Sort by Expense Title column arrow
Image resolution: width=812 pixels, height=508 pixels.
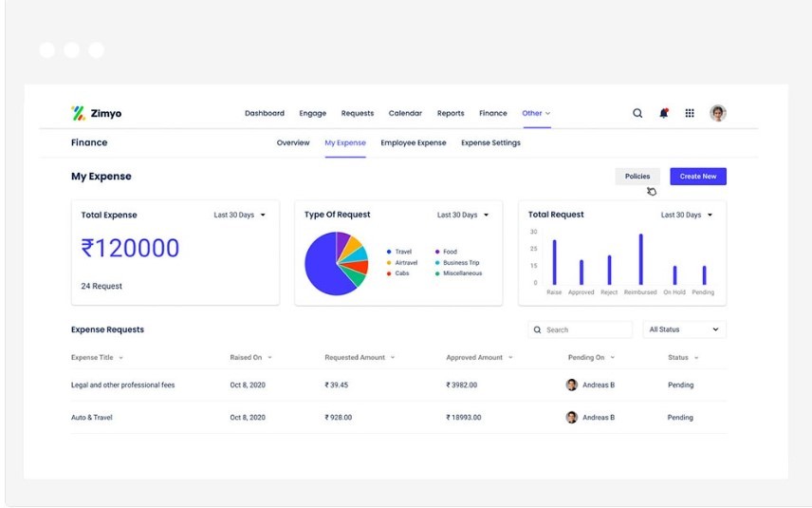pyautogui.click(x=120, y=358)
